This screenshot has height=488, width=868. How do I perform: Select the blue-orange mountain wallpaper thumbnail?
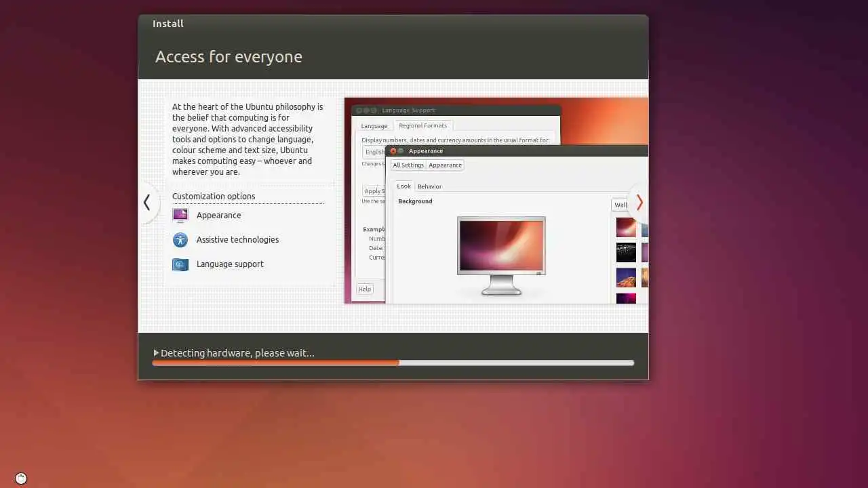(x=626, y=277)
